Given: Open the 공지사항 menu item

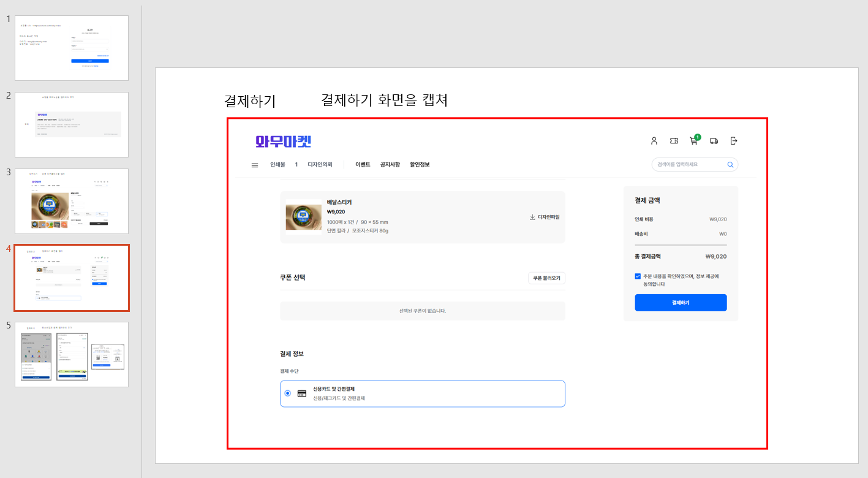Looking at the screenshot, I should pyautogui.click(x=390, y=165).
